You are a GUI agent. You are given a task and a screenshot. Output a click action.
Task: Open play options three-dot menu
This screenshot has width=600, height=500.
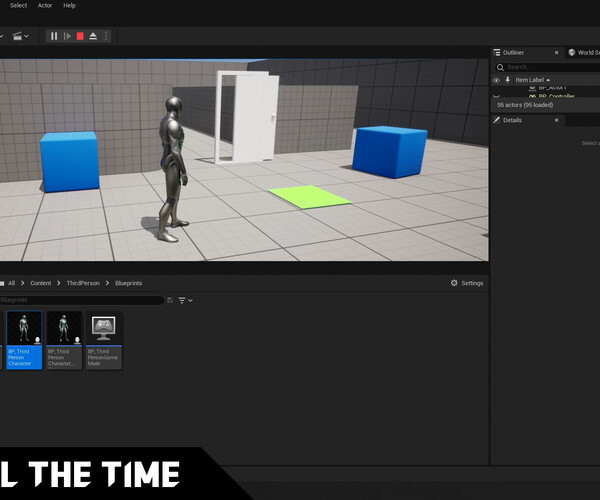click(106, 36)
